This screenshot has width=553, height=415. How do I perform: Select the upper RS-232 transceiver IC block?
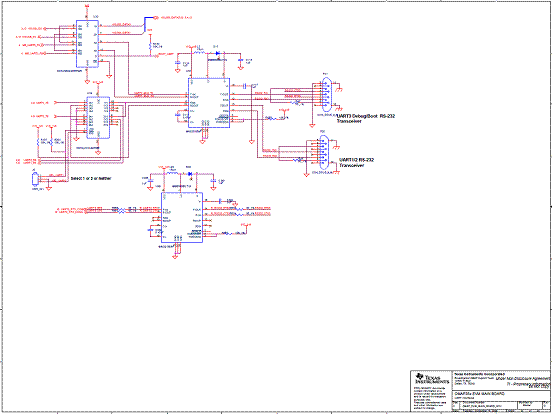[209, 103]
